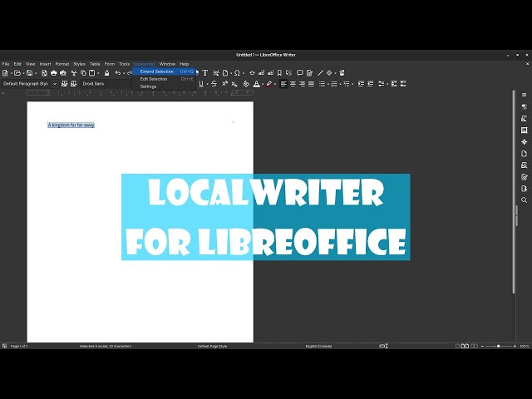Toggle superscript formatting
532x399 pixels.
tap(224, 84)
